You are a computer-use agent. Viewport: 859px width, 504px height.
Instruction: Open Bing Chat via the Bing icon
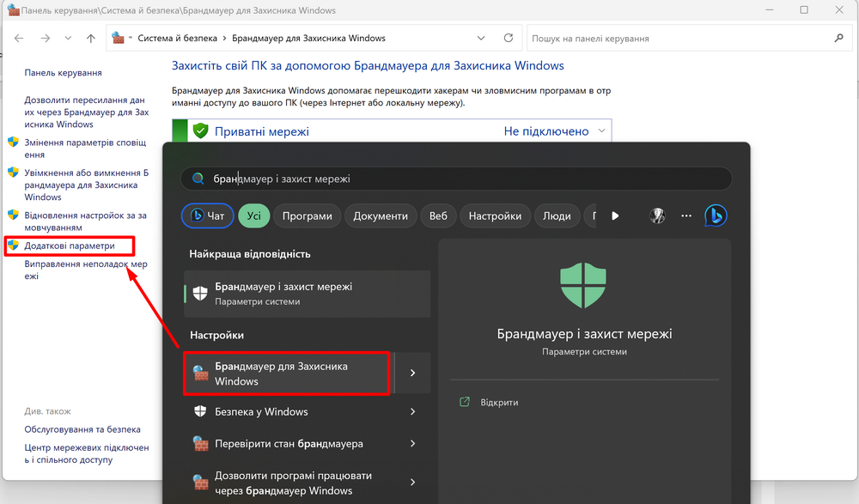[x=716, y=216]
